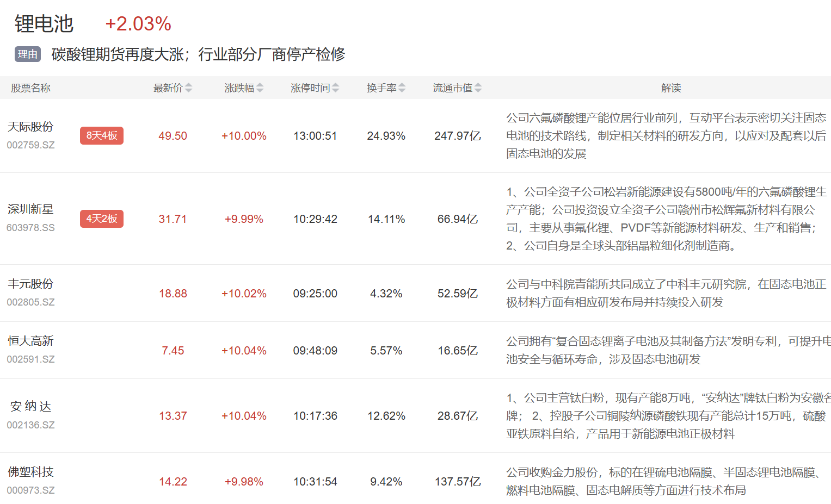The width and height of the screenshot is (831, 504).
Task: Open the 天际股份 stock link
Action: point(30,127)
